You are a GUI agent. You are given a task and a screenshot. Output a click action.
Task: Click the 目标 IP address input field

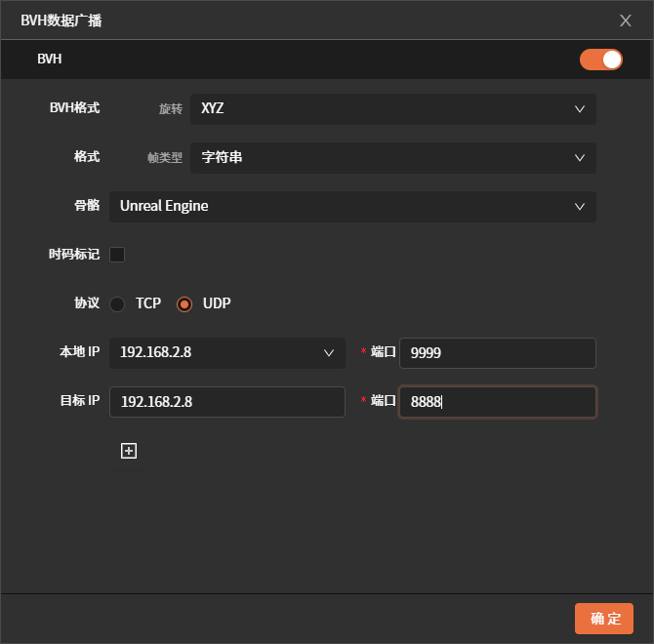point(226,401)
